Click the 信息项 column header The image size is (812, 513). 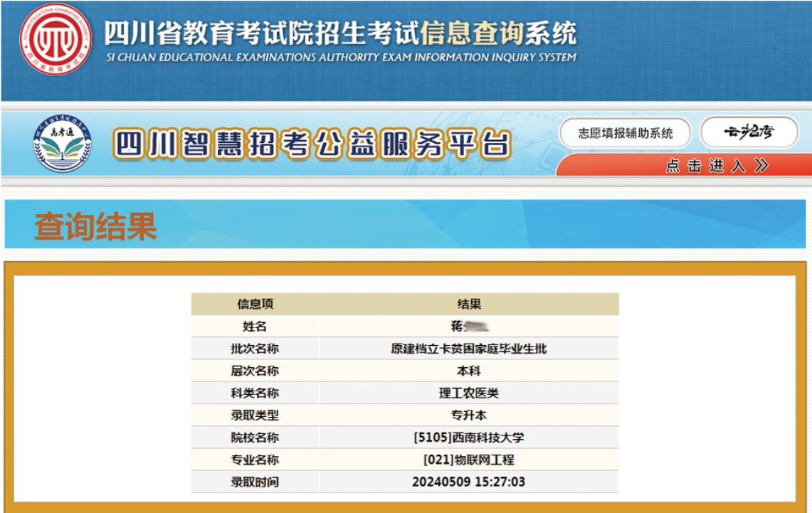pos(255,304)
